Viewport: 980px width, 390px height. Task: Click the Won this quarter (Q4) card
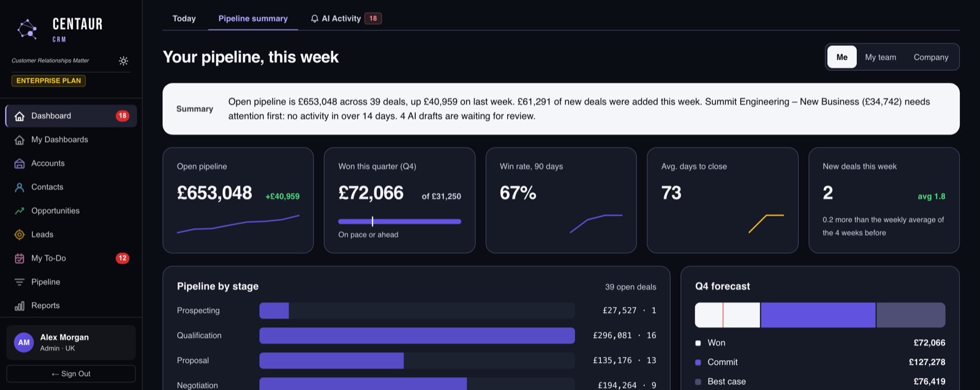(399, 200)
